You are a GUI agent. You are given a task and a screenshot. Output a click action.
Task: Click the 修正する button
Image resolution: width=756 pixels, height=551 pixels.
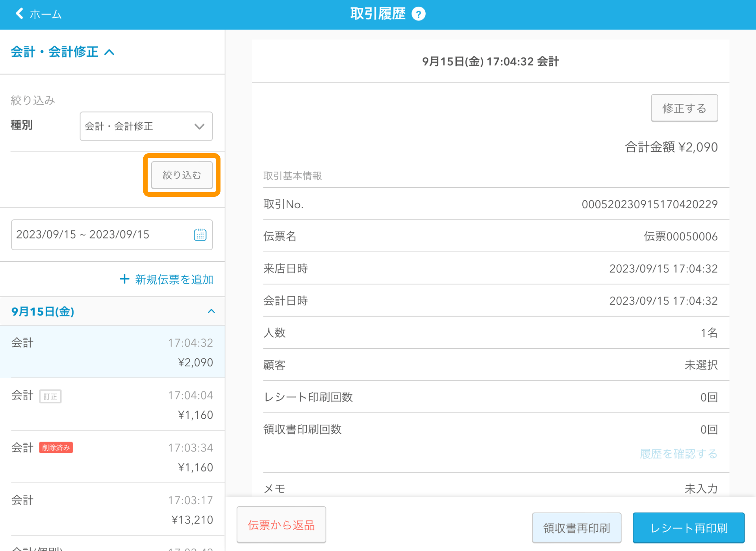684,108
